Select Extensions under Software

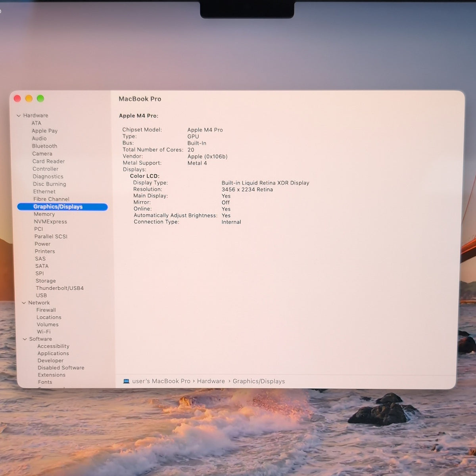pos(52,375)
